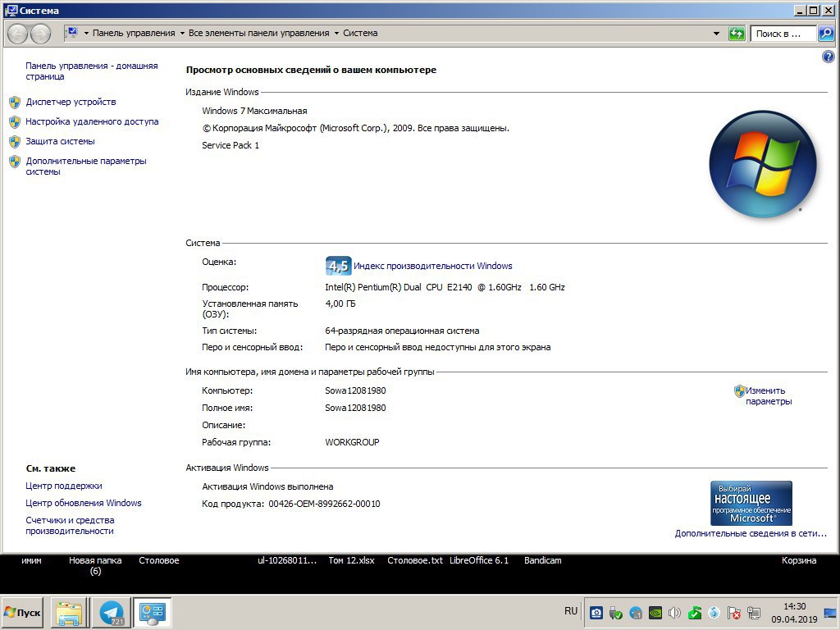Click the network connection tray icon
The height and width of the screenshot is (630, 840).
pyautogui.click(x=754, y=612)
